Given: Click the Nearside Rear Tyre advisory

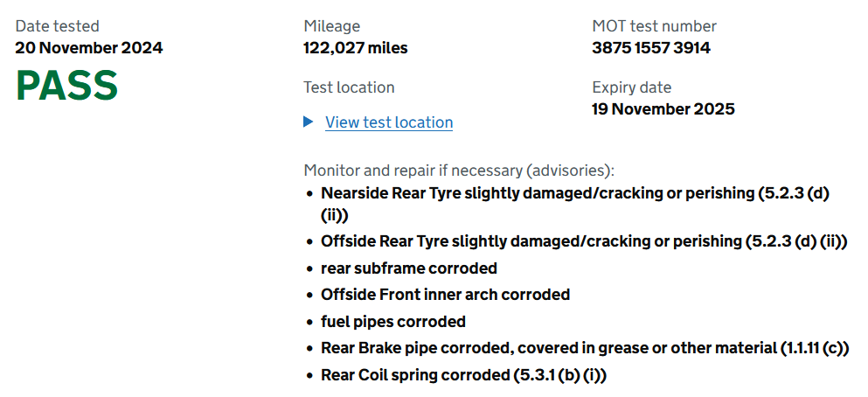Looking at the screenshot, I should [574, 193].
